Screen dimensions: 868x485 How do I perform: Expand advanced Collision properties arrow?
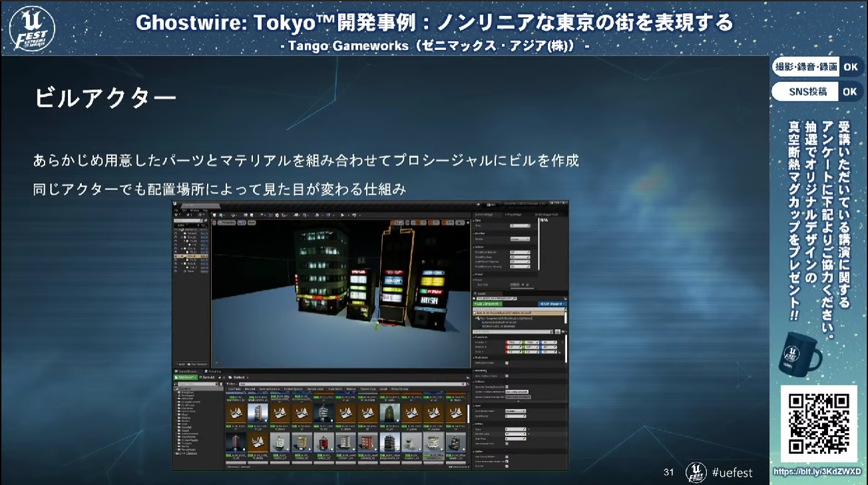click(518, 401)
